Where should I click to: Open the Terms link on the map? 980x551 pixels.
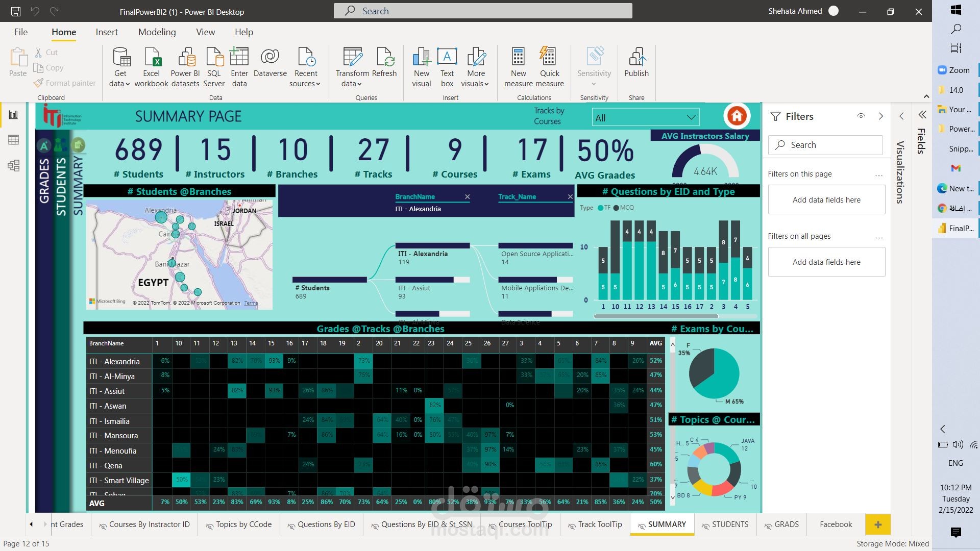[x=251, y=303]
